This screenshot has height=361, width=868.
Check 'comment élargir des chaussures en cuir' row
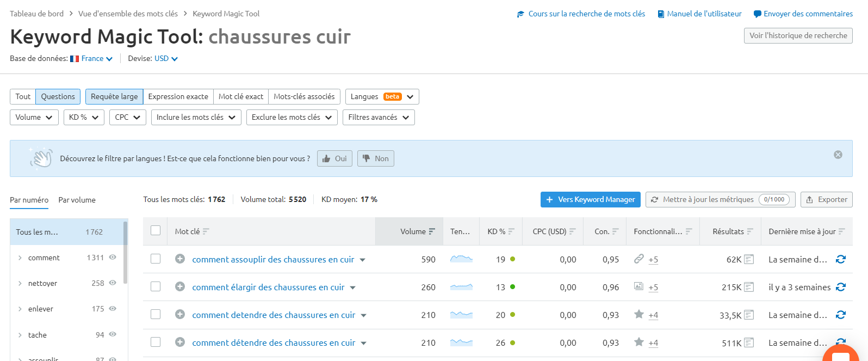(156, 286)
